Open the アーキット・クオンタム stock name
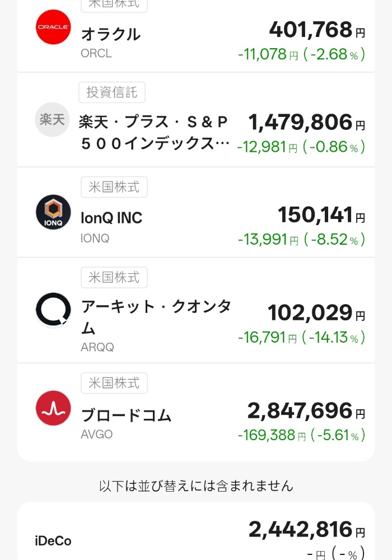Screen dimensions: 392x560 [x=156, y=316]
